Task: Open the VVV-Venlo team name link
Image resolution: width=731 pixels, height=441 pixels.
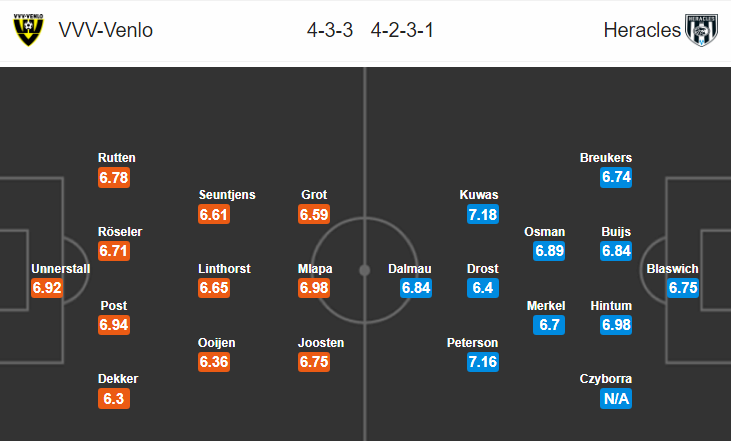Action: [x=106, y=30]
